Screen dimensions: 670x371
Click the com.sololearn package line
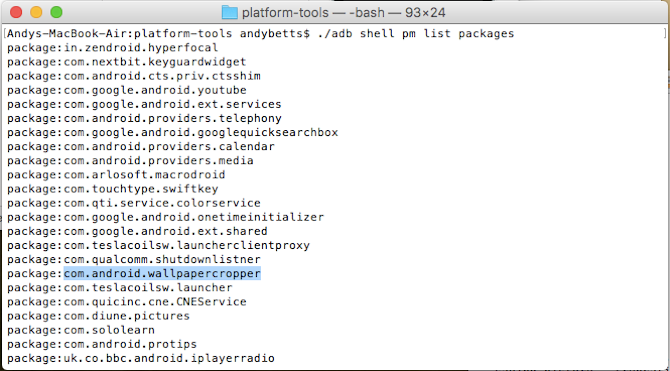[x=81, y=330]
